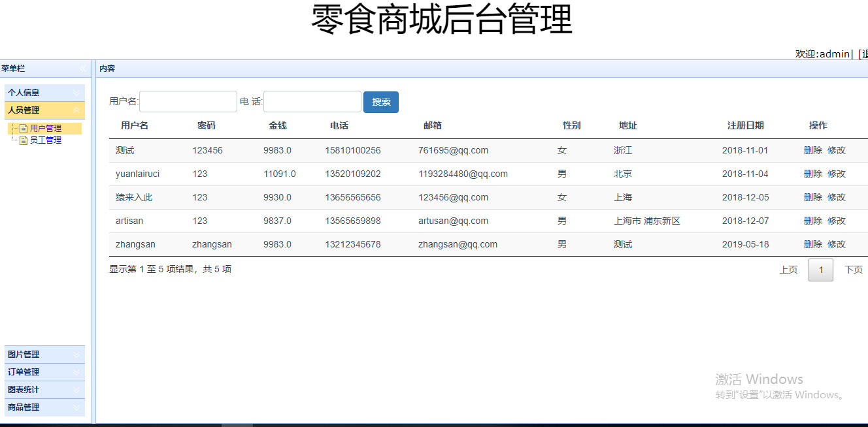Viewport: 868px width, 427px height.
Task: Edit the zhangsan user row
Action: (x=837, y=244)
